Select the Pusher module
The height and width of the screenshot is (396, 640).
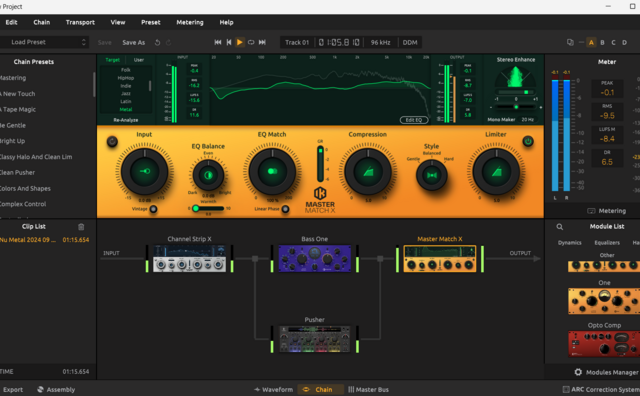tap(315, 339)
